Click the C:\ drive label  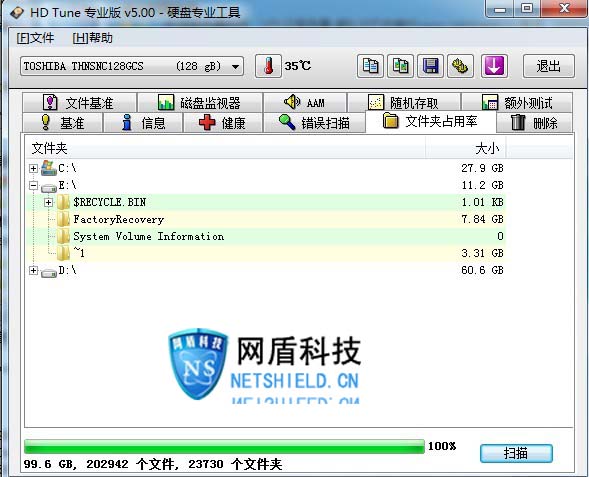(67, 168)
